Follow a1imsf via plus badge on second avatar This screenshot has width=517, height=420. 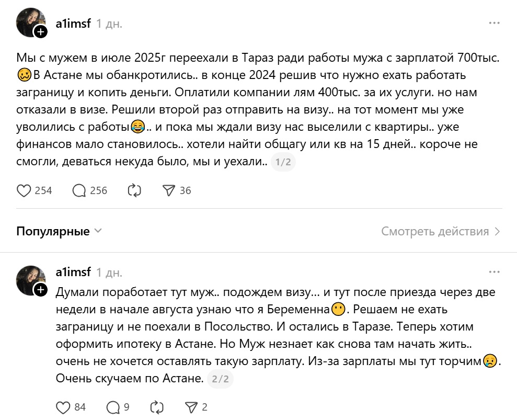click(41, 290)
